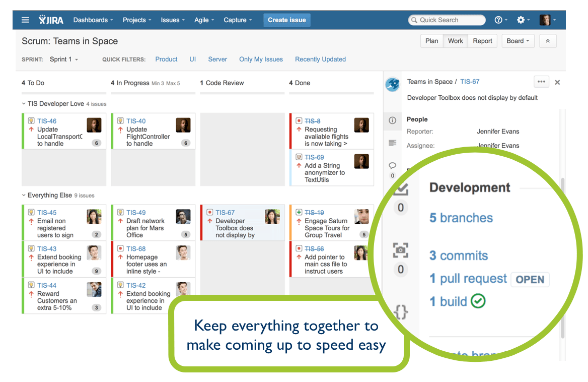Collapse the Everything Else swimlane
The width and height of the screenshot is (588, 382).
(23, 195)
